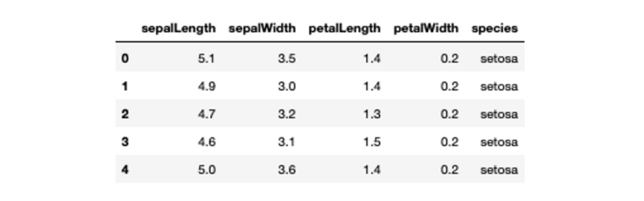Select row index 1
The width and height of the screenshot is (644, 201).
pyautogui.click(x=125, y=86)
